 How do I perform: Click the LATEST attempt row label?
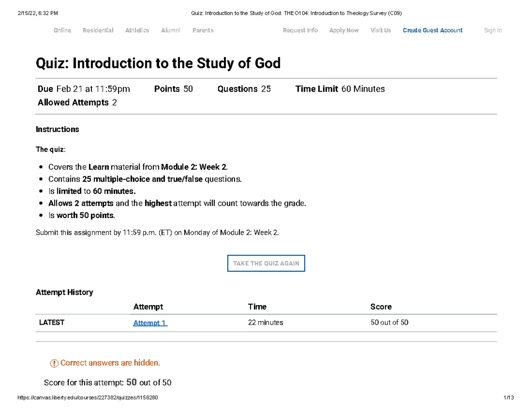pyautogui.click(x=51, y=323)
